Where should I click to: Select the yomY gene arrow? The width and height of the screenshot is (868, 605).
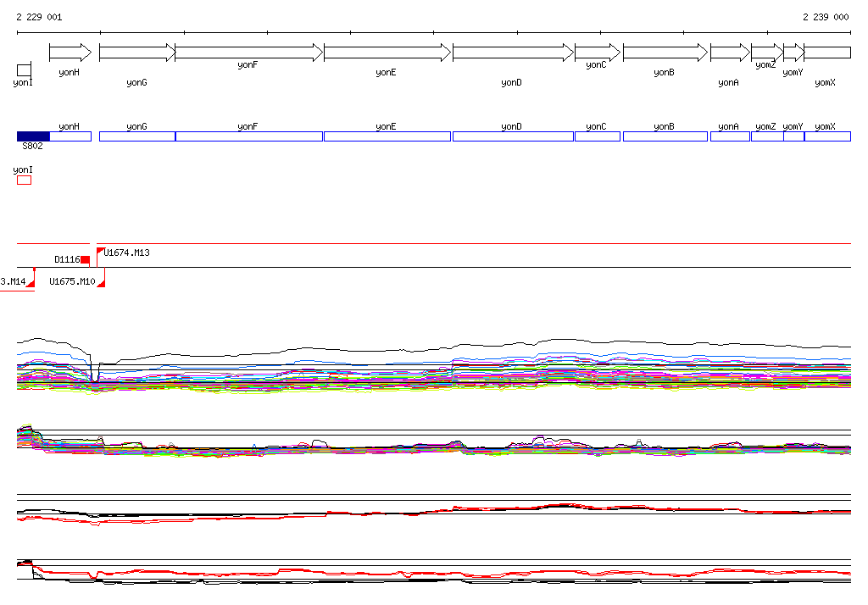(x=793, y=53)
